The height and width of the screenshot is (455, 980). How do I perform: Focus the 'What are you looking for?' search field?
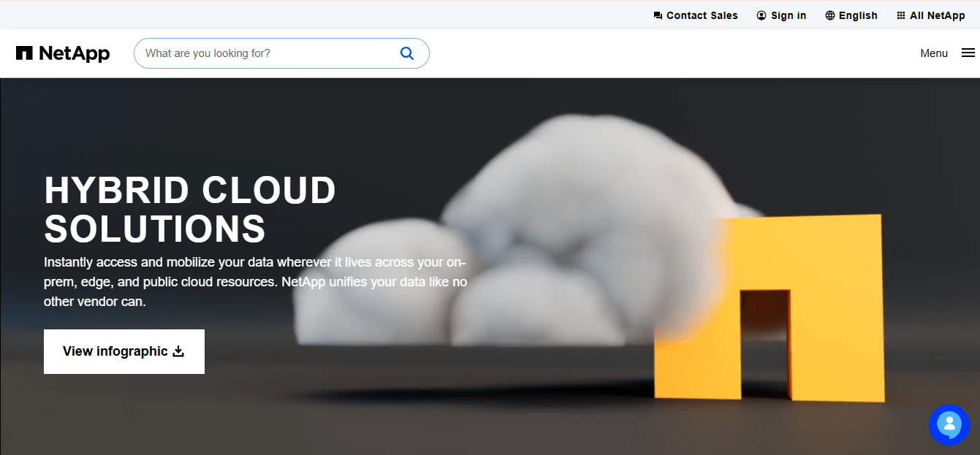click(267, 53)
